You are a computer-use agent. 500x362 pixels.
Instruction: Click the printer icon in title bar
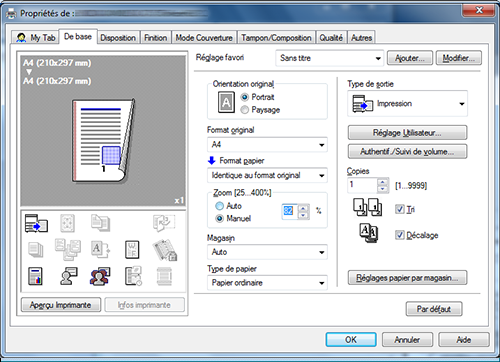(11, 14)
